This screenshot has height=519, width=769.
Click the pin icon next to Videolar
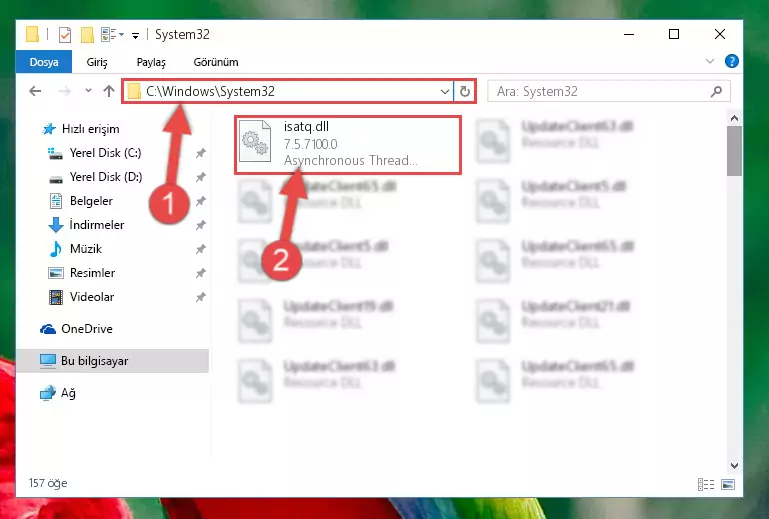point(200,297)
